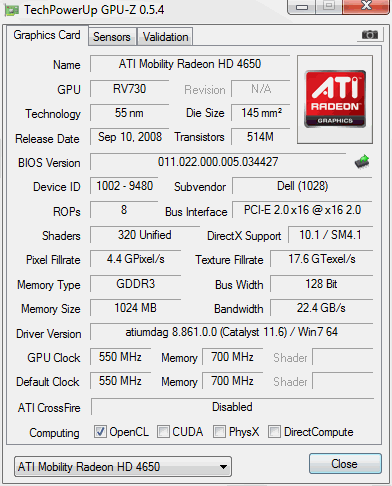
Task: Tick the DirectCompute checkbox
Action: pyautogui.click(x=274, y=431)
